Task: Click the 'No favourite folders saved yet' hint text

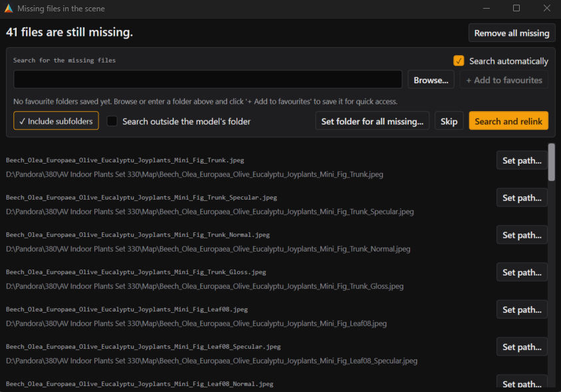Action: point(206,102)
